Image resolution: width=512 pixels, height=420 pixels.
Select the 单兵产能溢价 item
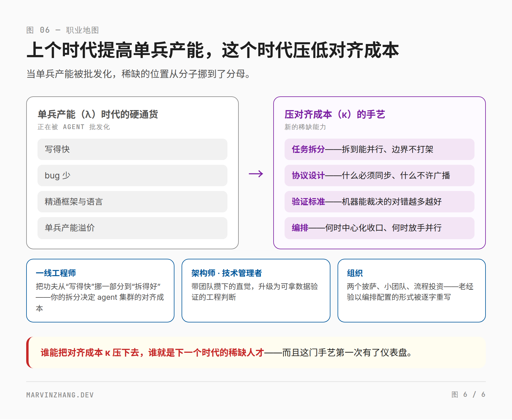132,228
